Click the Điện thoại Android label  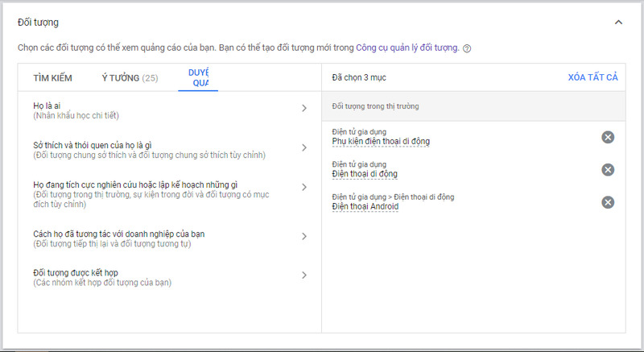pos(365,207)
